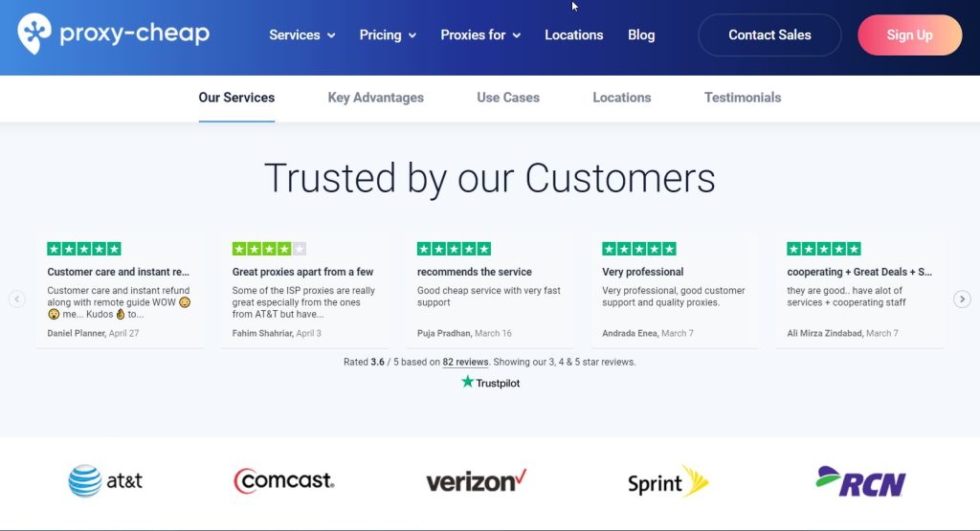Show next reviews with right carousel arrow
The height and width of the screenshot is (531, 980).
[x=962, y=299]
